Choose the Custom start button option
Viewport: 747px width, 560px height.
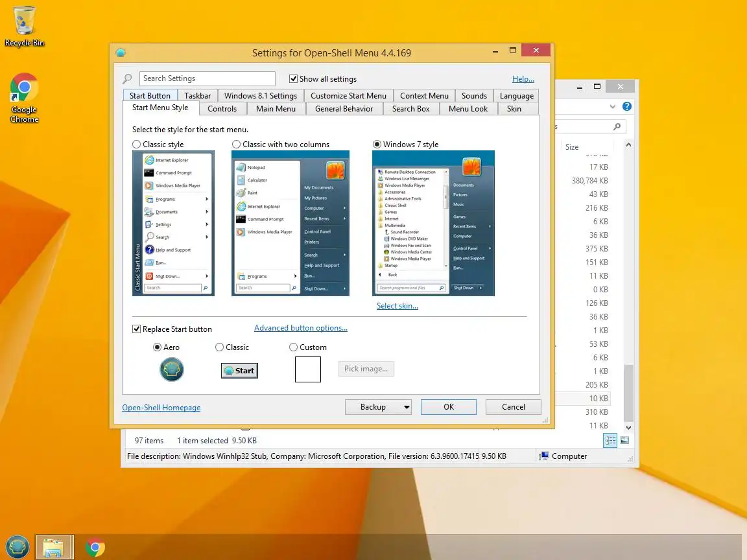(x=294, y=347)
